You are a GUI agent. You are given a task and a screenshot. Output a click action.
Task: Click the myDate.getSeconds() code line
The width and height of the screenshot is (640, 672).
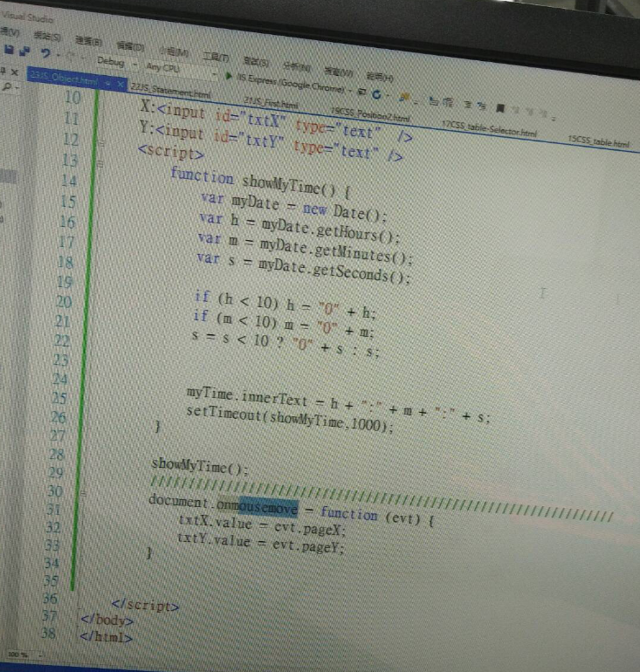(303, 268)
